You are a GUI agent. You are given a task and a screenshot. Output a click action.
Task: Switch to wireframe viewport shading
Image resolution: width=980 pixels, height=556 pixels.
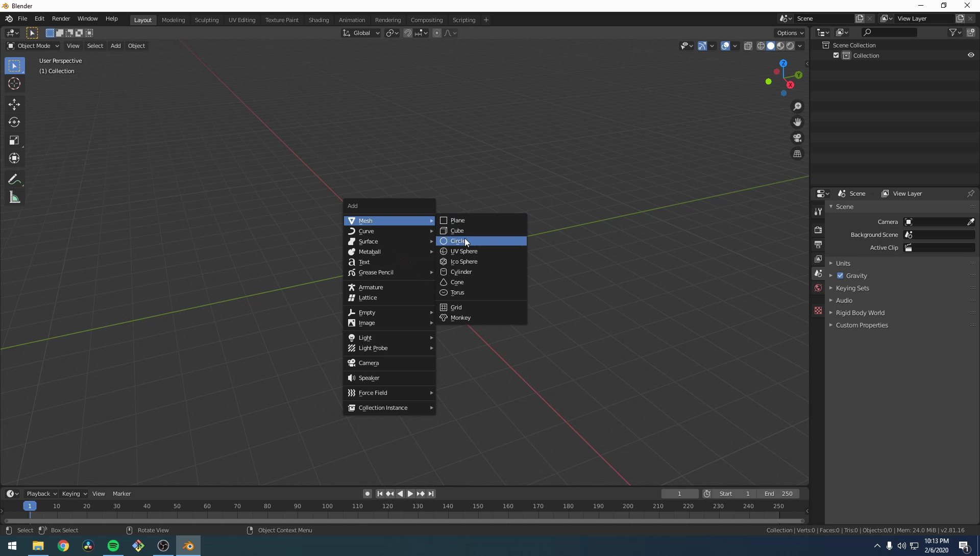(x=761, y=46)
